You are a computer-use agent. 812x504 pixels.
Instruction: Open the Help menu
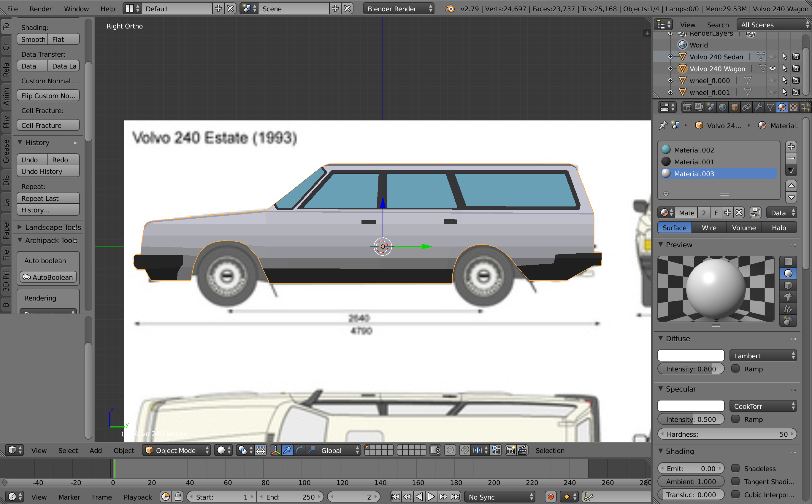click(x=108, y=9)
